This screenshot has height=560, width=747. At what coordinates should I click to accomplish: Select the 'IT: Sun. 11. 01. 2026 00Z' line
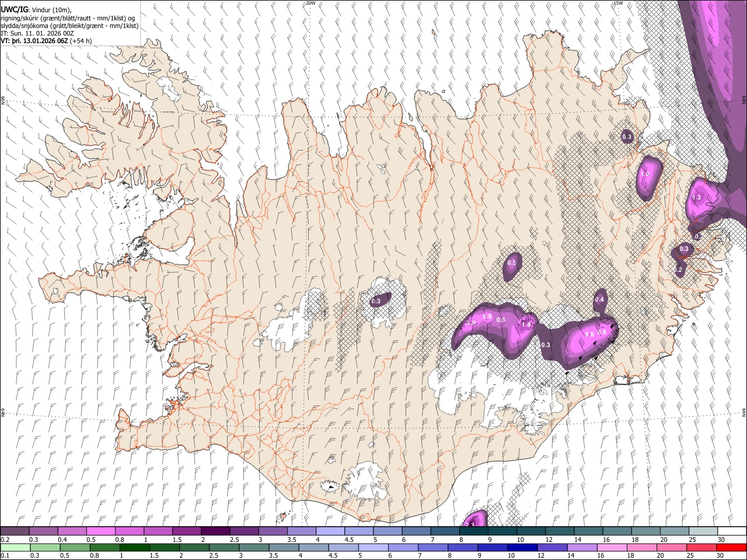[37, 33]
